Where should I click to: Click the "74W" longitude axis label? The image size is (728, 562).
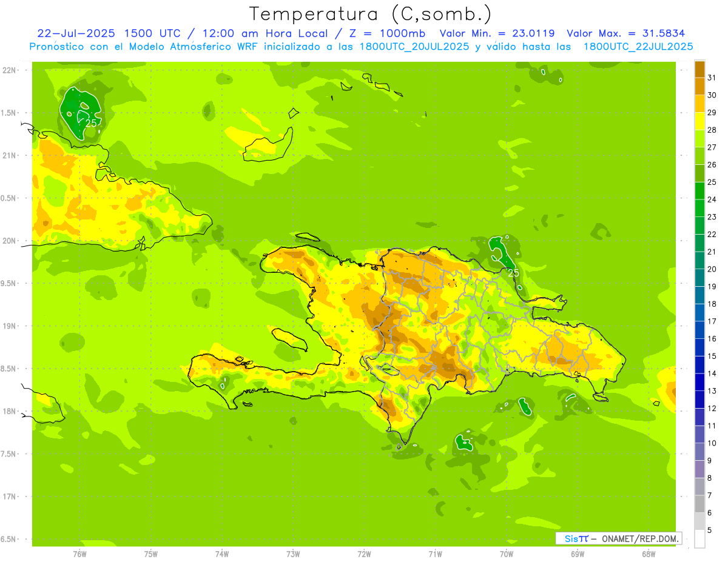[222, 554]
